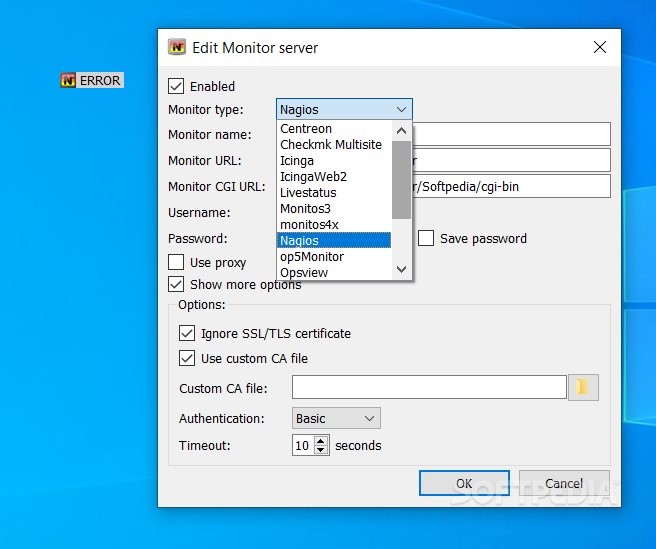The image size is (656, 549).
Task: Click the Cancel button
Action: [x=564, y=483]
